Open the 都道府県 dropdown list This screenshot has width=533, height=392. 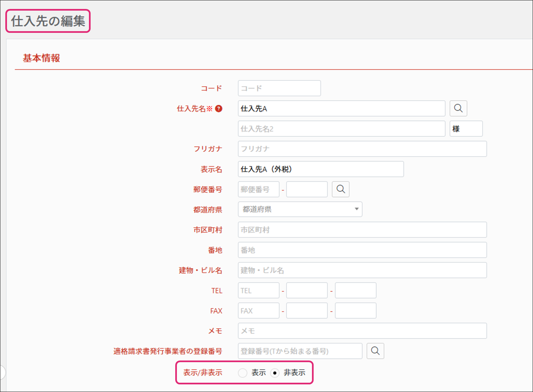click(300, 209)
